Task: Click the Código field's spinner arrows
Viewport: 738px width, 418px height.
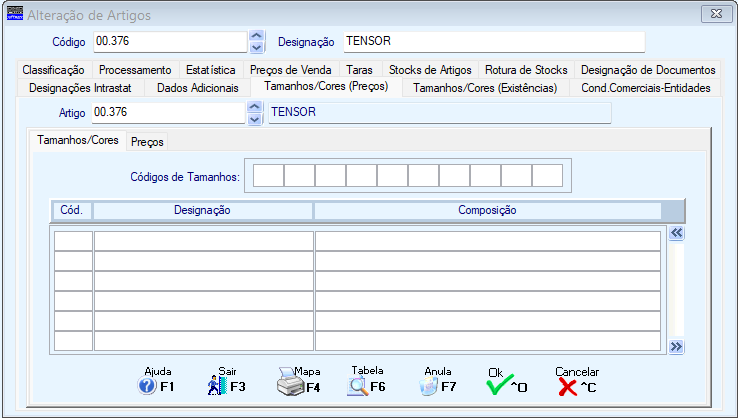Action: (256, 41)
